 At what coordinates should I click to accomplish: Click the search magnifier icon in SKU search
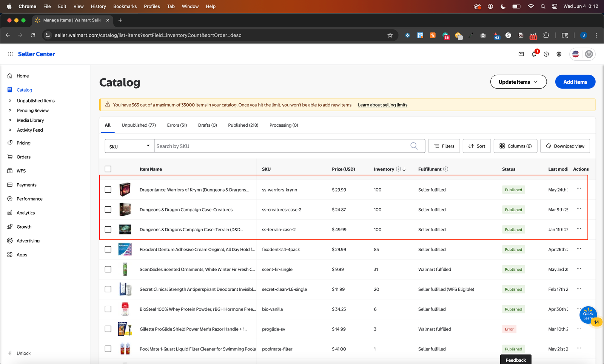[414, 146]
